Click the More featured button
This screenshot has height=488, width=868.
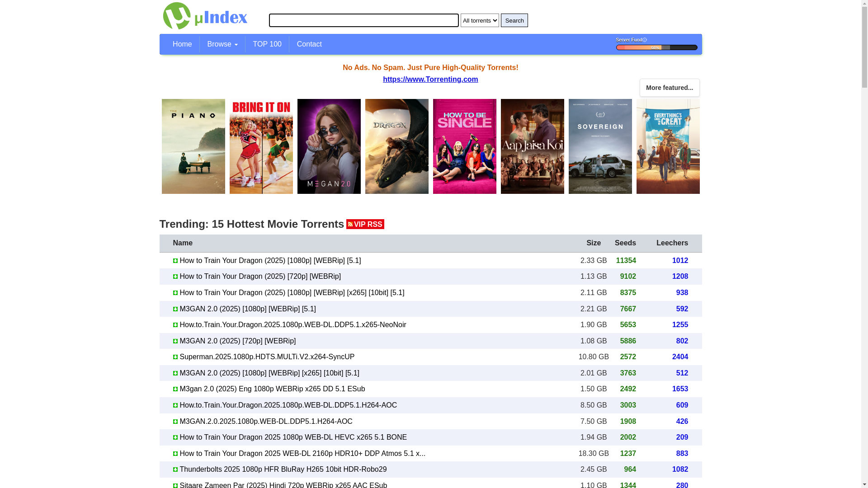coord(670,88)
